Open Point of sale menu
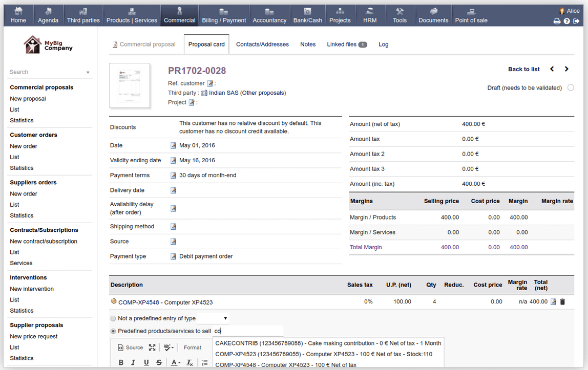 tap(471, 15)
